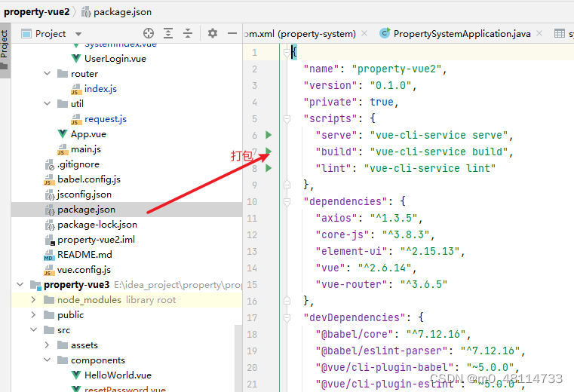
Task: Run the build script gutter arrow
Action: (x=269, y=152)
